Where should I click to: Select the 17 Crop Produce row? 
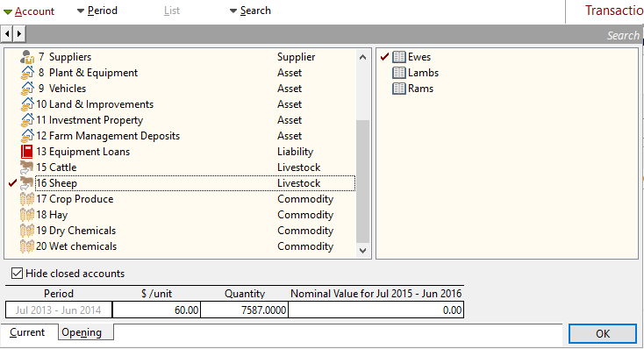click(187, 199)
